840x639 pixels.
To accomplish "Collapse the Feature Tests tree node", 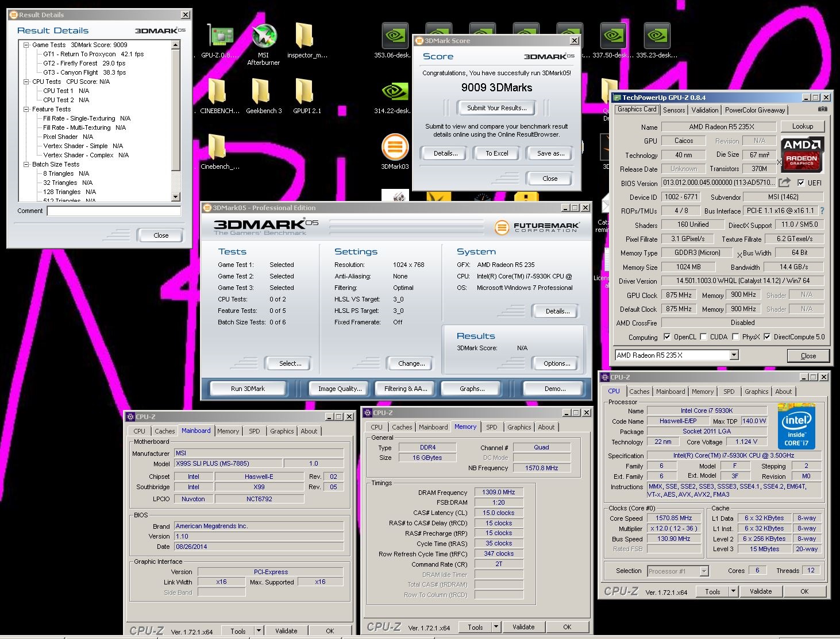I will 26,109.
